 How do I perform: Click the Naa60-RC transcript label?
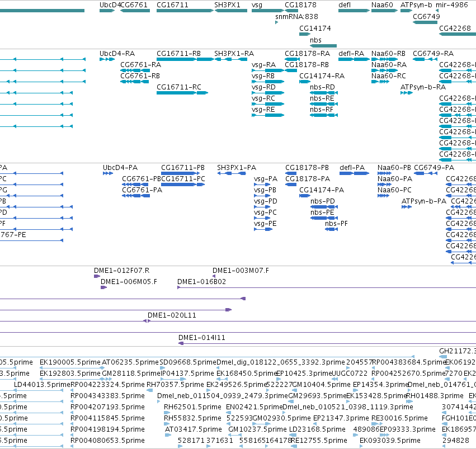click(389, 76)
